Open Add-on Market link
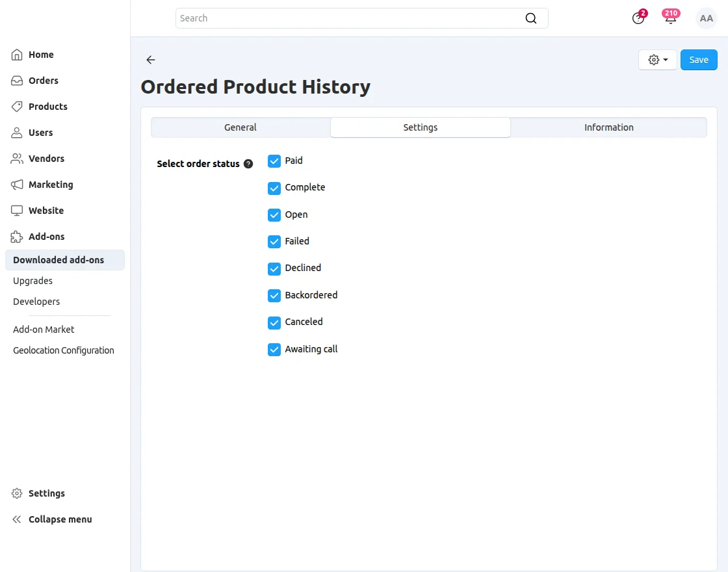 pos(44,330)
